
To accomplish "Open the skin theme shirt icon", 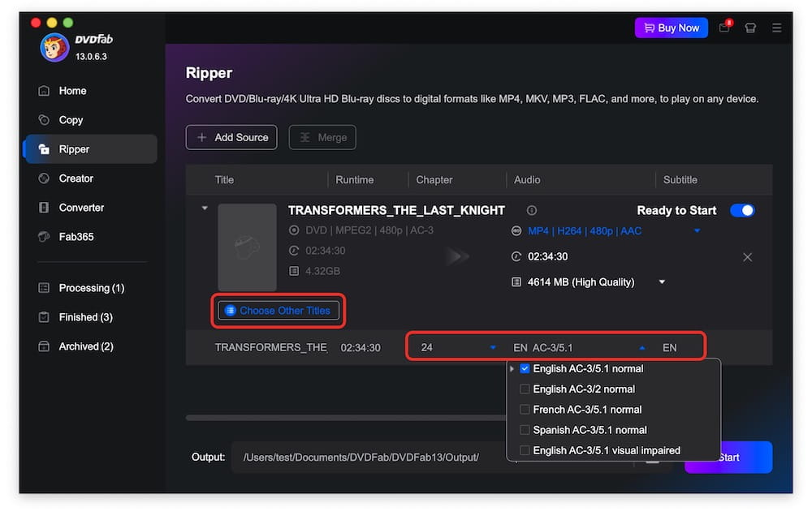I will (x=749, y=28).
